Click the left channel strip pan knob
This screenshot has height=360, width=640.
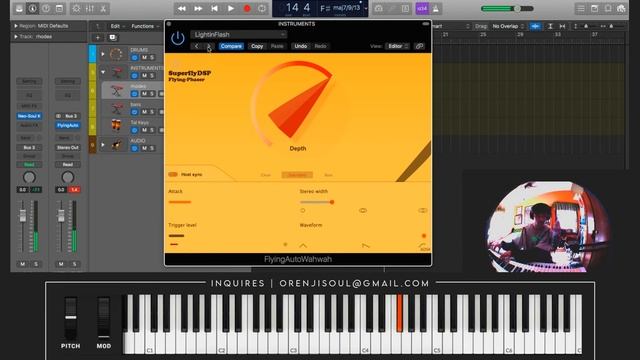point(29,177)
